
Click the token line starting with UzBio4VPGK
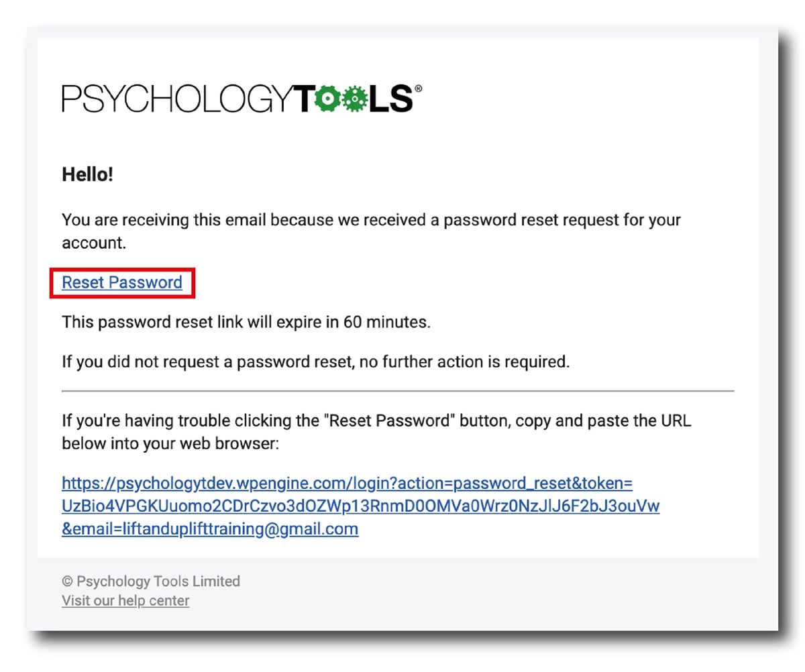click(x=361, y=506)
